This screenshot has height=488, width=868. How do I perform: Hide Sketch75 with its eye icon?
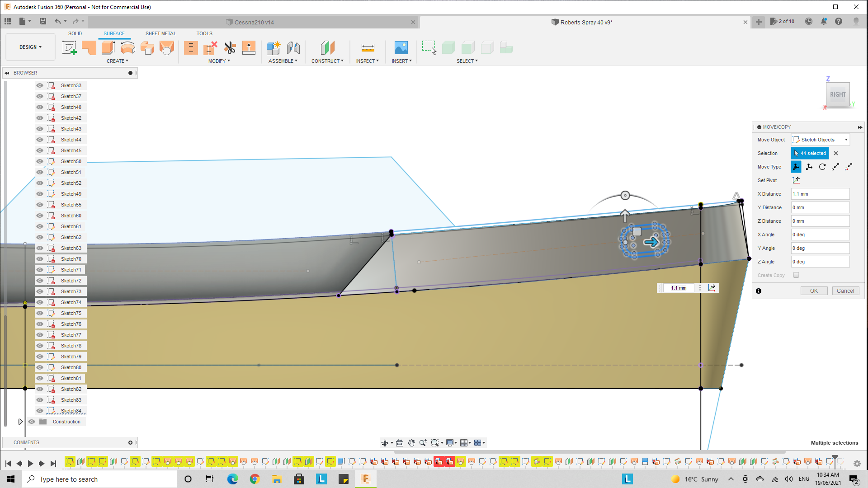[40, 313]
